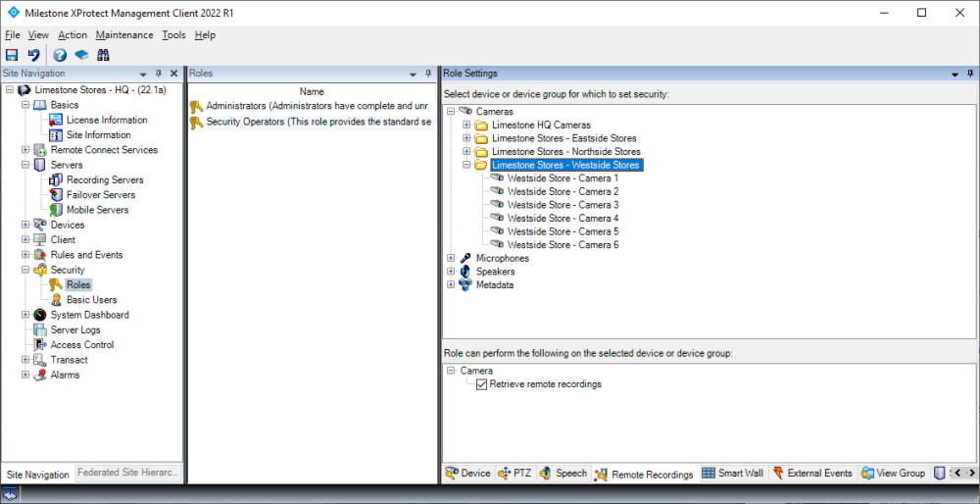The image size is (980, 504).
Task: Click the binoculars search icon
Action: coord(102,55)
